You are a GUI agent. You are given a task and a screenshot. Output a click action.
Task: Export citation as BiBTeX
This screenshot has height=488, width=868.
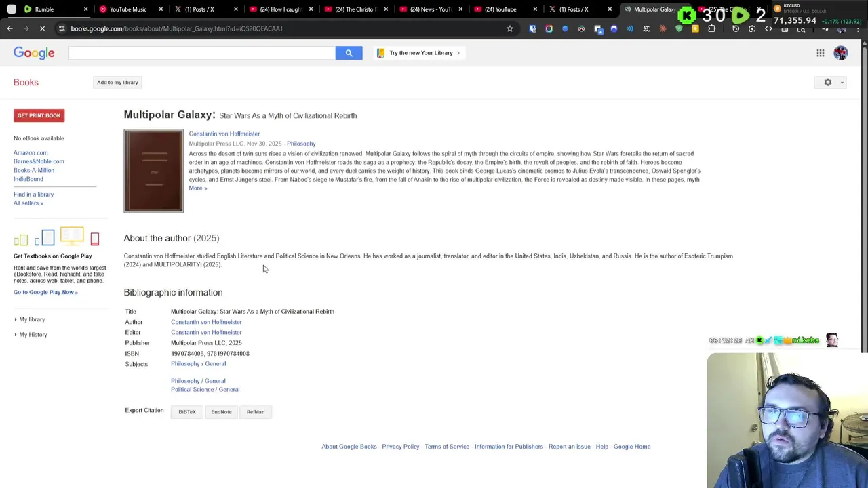tap(187, 412)
